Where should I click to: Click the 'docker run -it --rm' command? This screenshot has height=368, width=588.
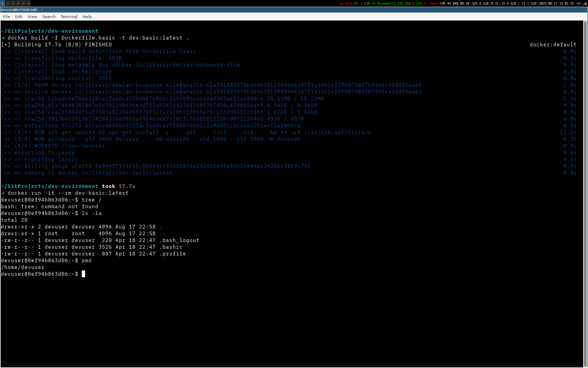[x=68, y=193]
